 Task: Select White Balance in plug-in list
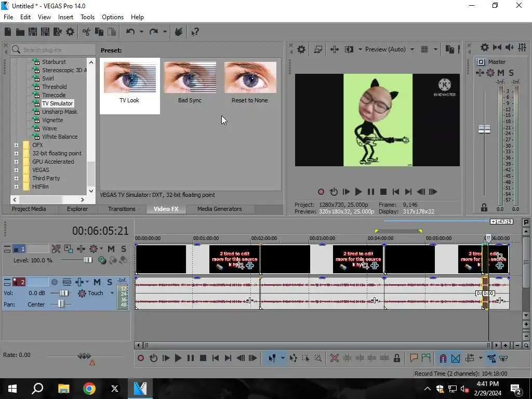(60, 137)
